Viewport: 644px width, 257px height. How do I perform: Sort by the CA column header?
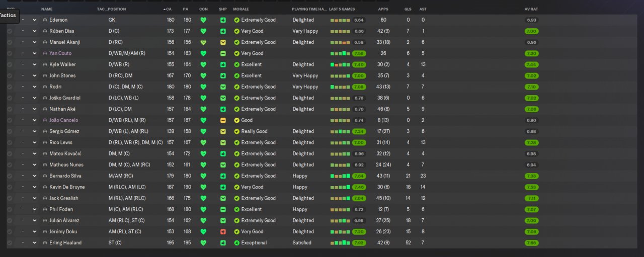[169, 9]
